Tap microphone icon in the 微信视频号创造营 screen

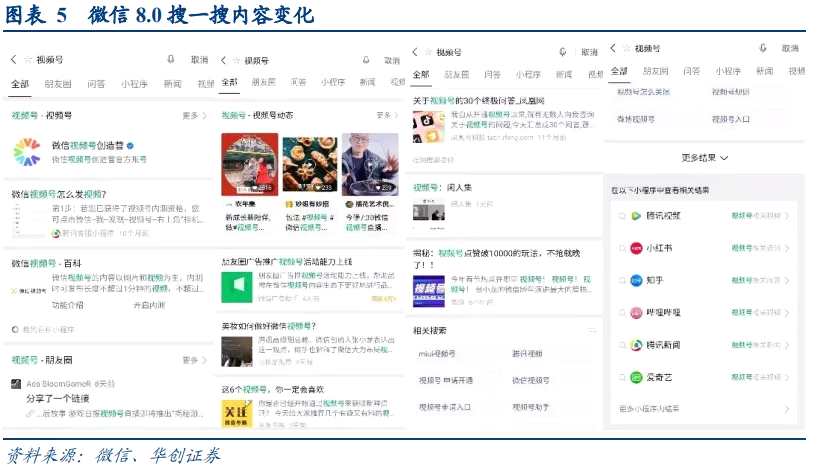click(x=171, y=59)
